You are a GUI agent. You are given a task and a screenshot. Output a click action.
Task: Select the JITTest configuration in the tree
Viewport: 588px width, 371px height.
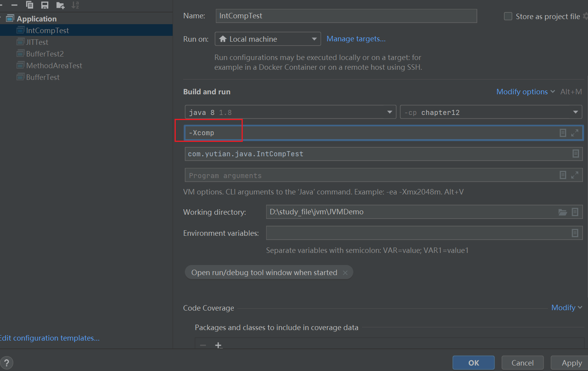pyautogui.click(x=37, y=42)
